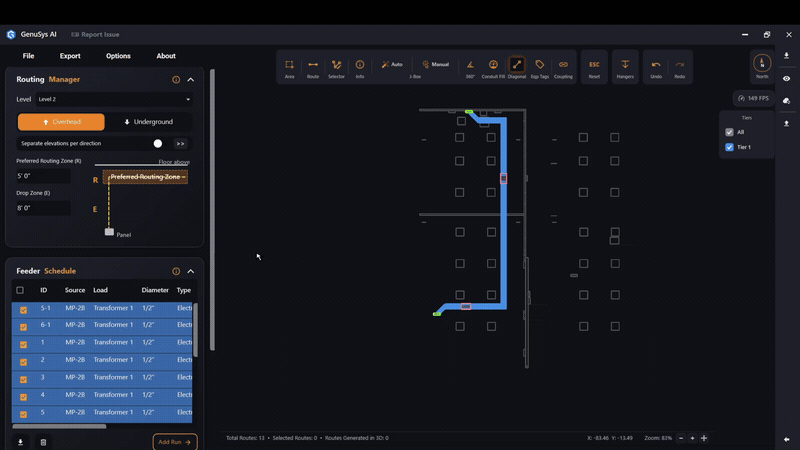This screenshot has height=450, width=800.
Task: Click the Eqp Tags icon
Action: click(539, 68)
